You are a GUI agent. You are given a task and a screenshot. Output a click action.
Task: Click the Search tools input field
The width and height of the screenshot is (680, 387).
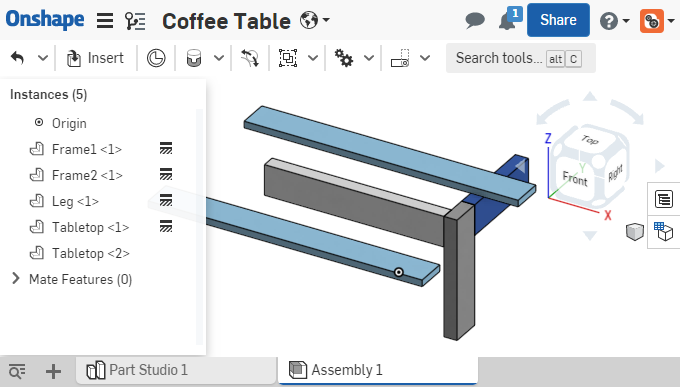pos(521,58)
